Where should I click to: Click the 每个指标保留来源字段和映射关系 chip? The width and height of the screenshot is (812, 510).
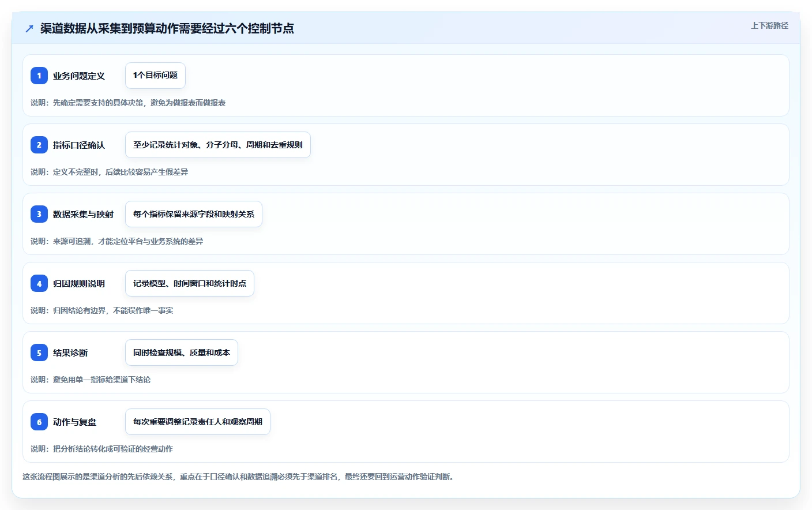click(194, 214)
